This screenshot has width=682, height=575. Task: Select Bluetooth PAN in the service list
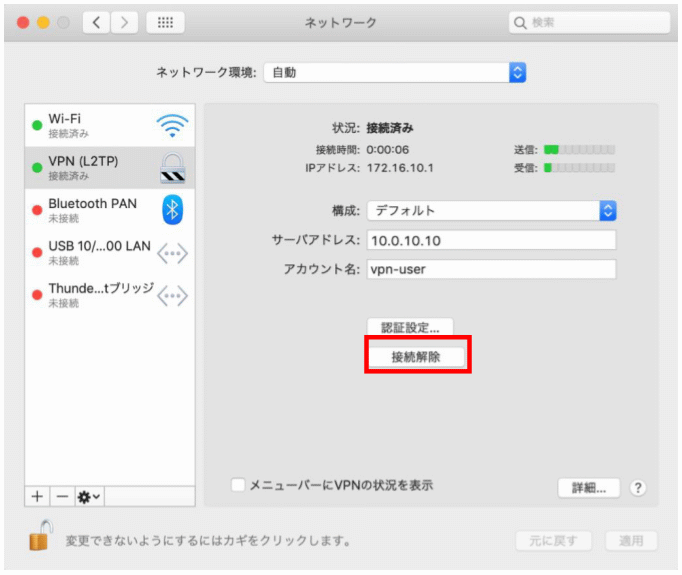(92, 209)
